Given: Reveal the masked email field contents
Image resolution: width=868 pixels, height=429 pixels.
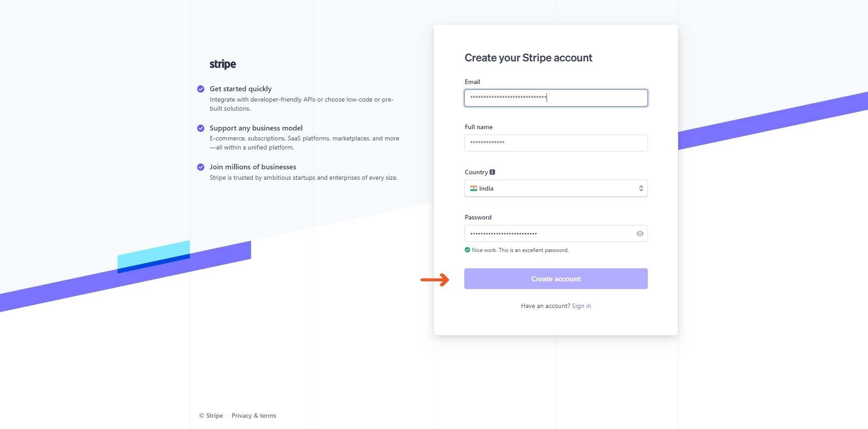Looking at the screenshot, I should point(556,98).
